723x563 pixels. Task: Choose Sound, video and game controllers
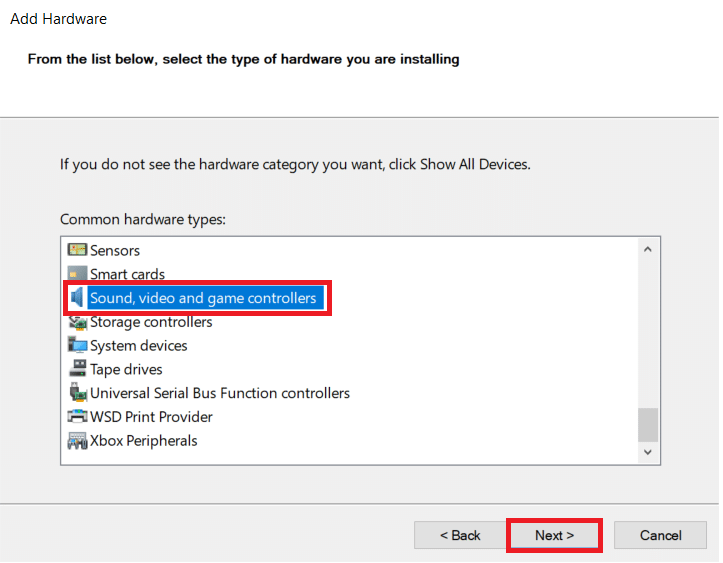(203, 298)
